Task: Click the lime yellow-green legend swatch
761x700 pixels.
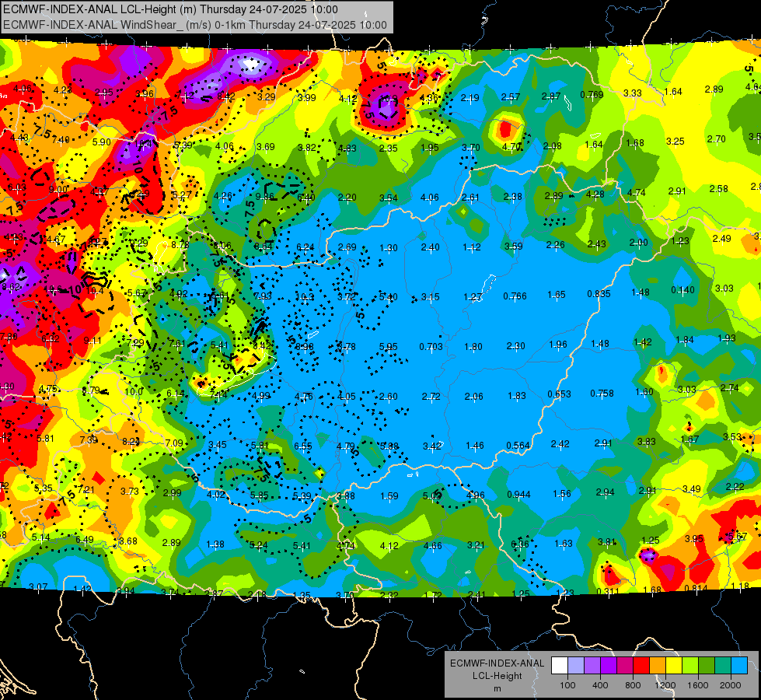Action: coord(690,666)
